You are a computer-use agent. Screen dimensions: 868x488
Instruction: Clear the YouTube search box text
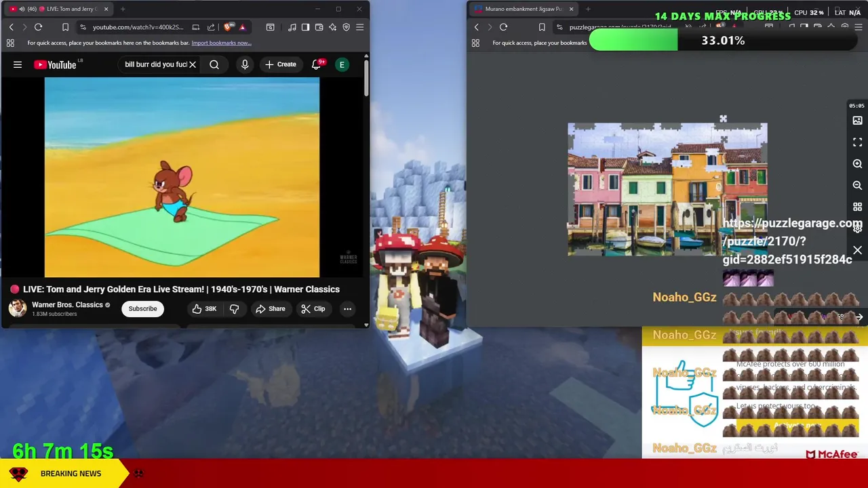click(x=193, y=64)
